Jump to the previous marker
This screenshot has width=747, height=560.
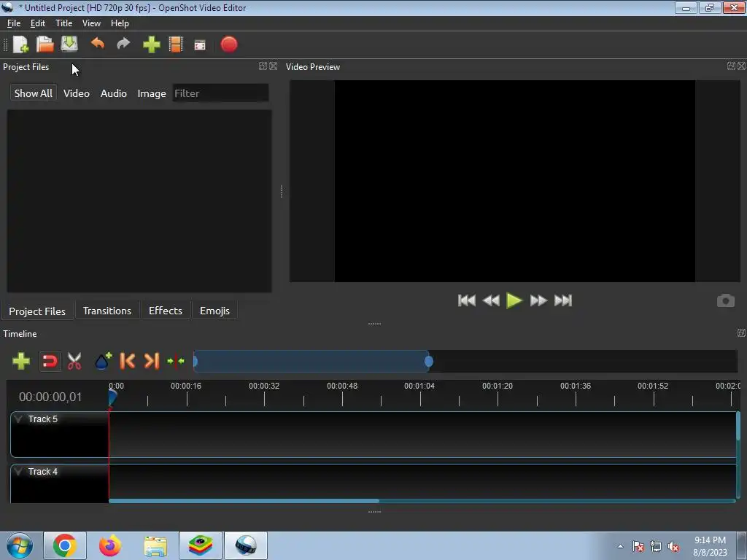[x=127, y=361]
